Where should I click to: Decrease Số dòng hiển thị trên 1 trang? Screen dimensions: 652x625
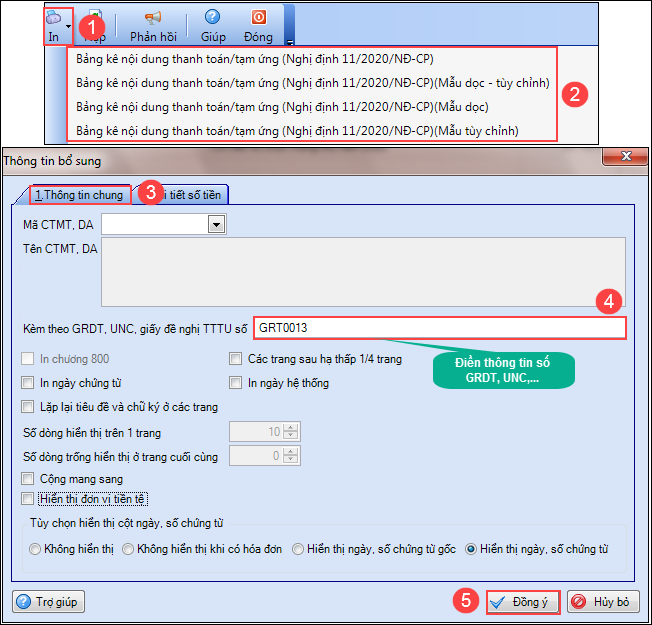click(x=291, y=435)
